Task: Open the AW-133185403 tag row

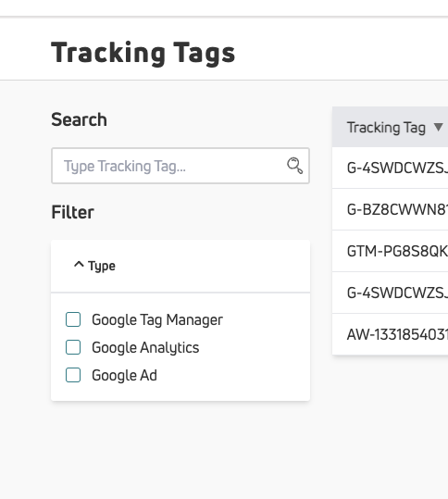Action: point(390,334)
